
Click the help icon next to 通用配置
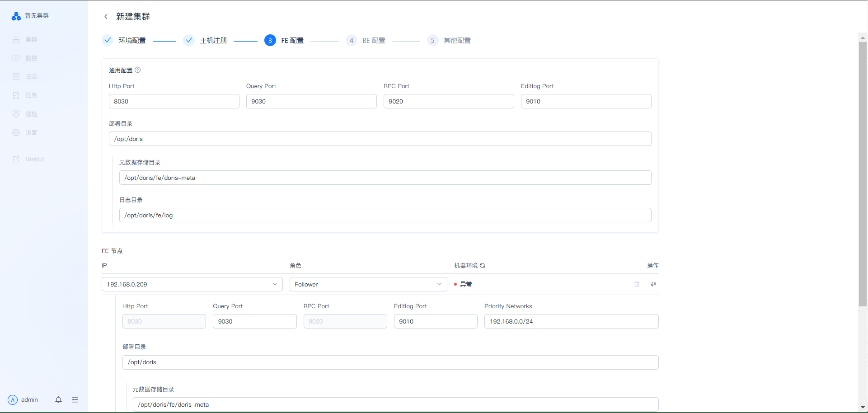click(x=138, y=70)
